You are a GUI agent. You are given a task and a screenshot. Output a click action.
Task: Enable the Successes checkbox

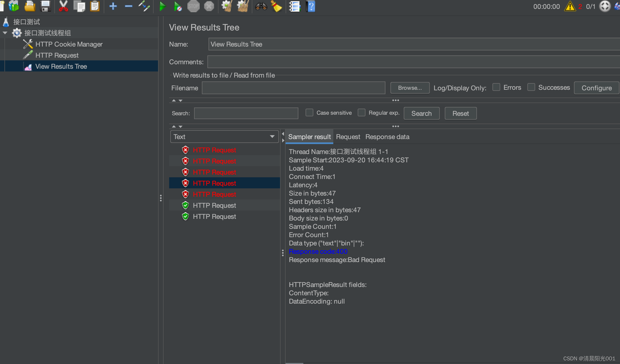click(x=531, y=87)
